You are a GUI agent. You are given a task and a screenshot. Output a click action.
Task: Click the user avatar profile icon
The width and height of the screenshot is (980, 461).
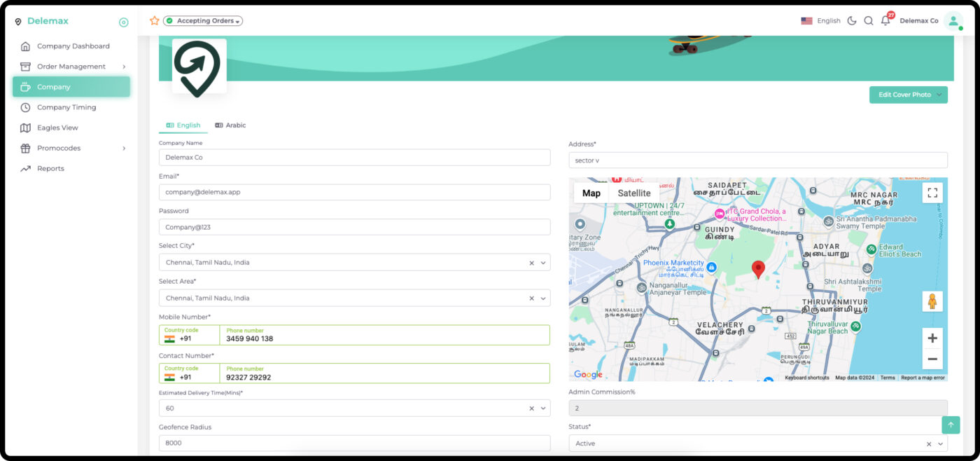(953, 21)
